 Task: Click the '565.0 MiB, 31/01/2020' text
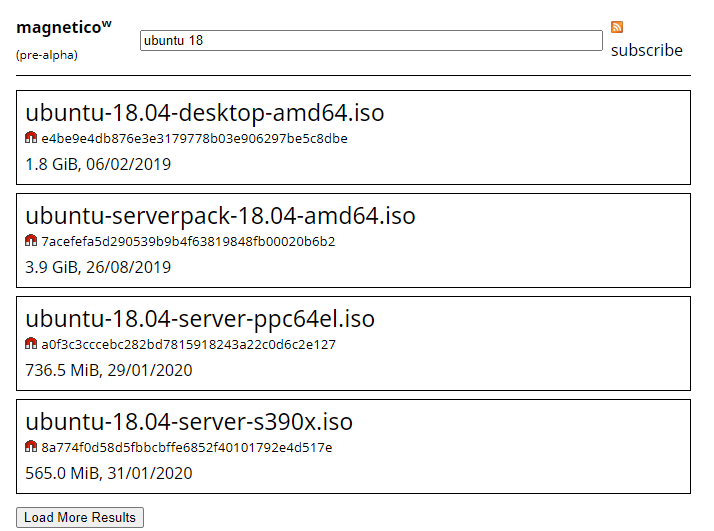109,473
